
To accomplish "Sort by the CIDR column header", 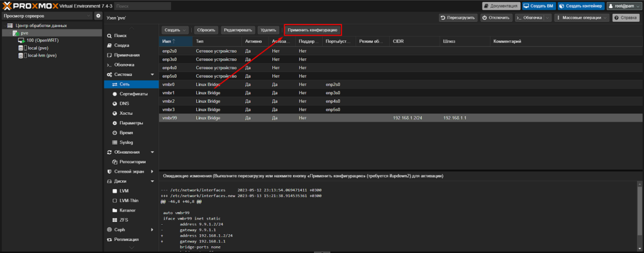I will (x=415, y=41).
